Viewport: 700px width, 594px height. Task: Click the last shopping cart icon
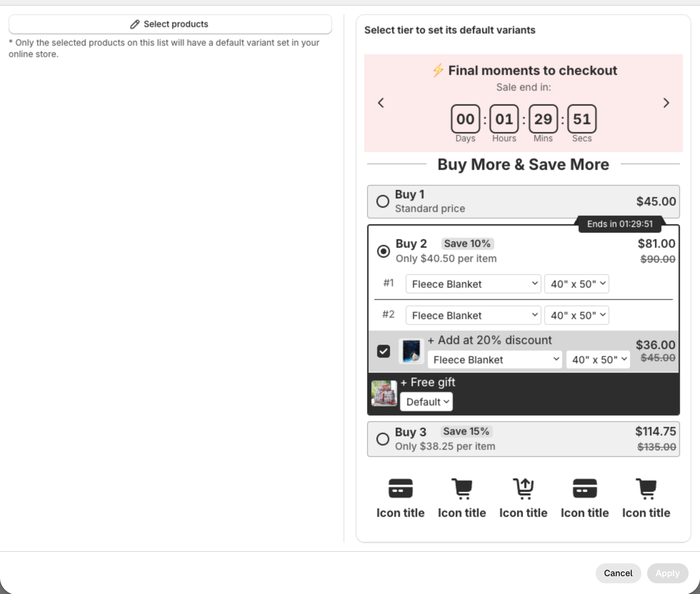[x=646, y=489]
